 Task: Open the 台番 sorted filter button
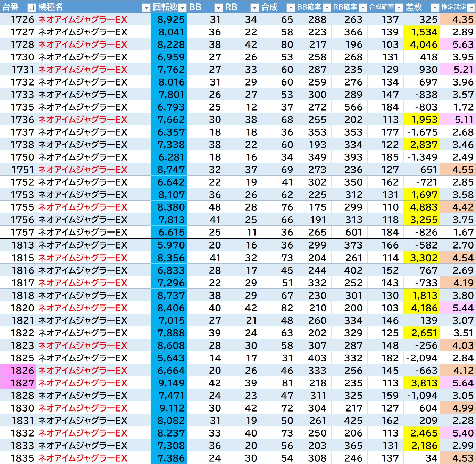32,8
